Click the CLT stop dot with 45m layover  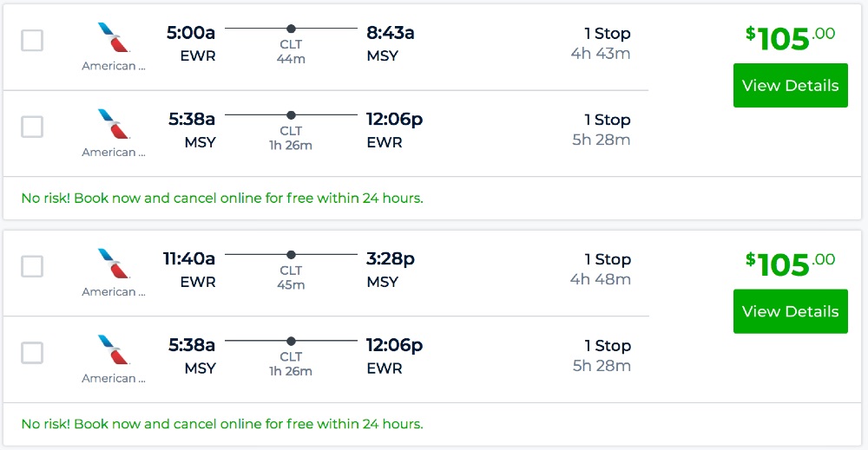(291, 255)
